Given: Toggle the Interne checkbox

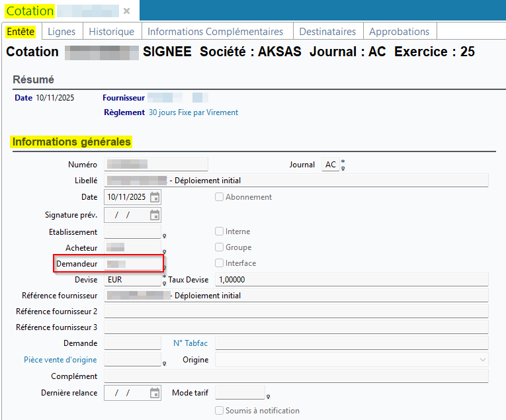Looking at the screenshot, I should click(219, 231).
